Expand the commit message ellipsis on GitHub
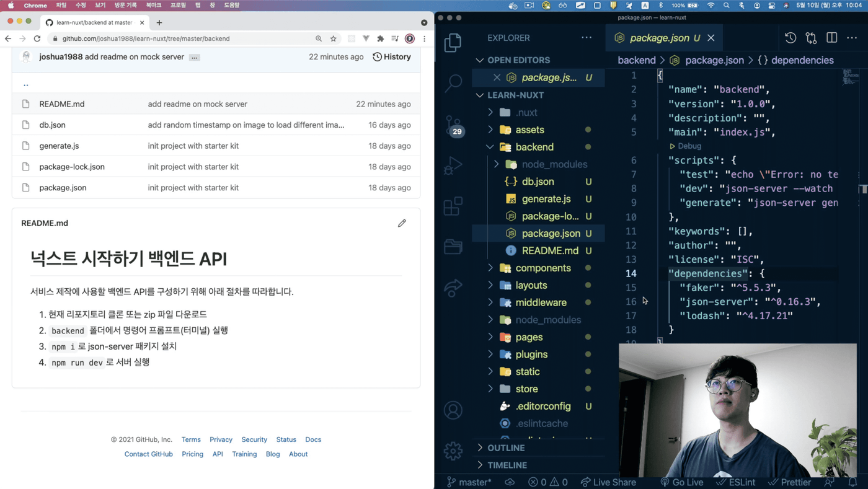This screenshot has width=868, height=489. [195, 57]
